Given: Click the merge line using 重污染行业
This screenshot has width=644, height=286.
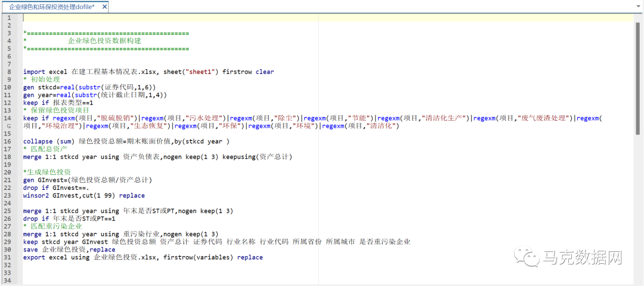Looking at the screenshot, I should coord(120,234).
